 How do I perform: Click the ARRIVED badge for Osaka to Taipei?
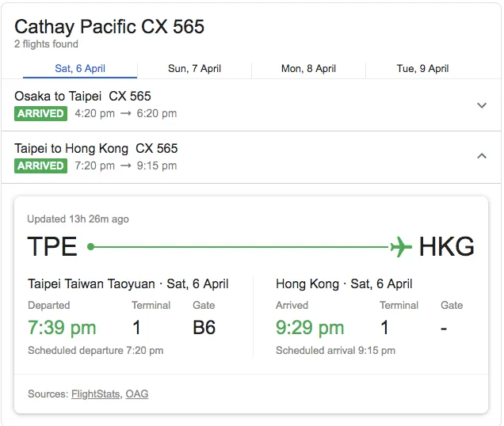[x=41, y=113]
